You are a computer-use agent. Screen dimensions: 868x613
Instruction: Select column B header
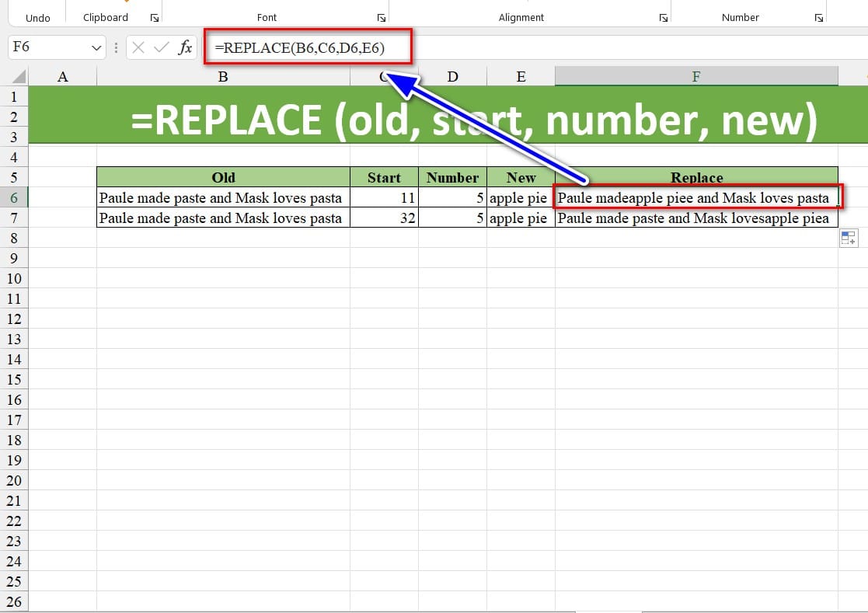[x=223, y=76]
